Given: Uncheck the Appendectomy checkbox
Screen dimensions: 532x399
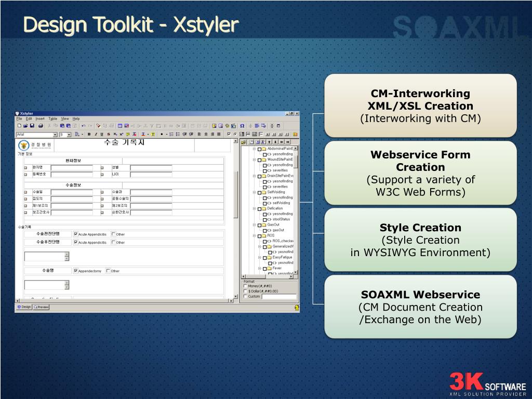Looking at the screenshot, I should tap(76, 271).
